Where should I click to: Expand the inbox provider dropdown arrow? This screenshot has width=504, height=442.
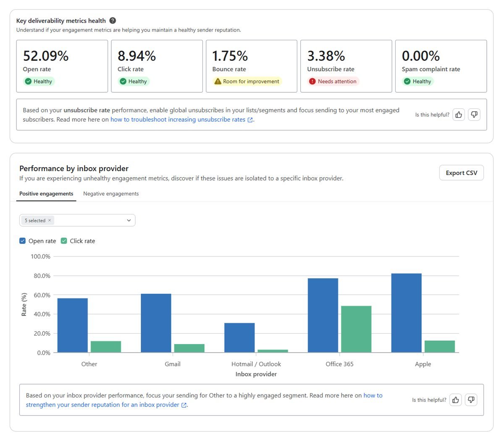129,220
